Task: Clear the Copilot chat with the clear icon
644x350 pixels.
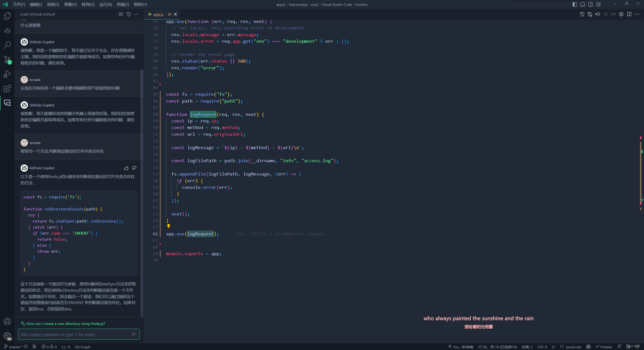Action: pos(121,14)
